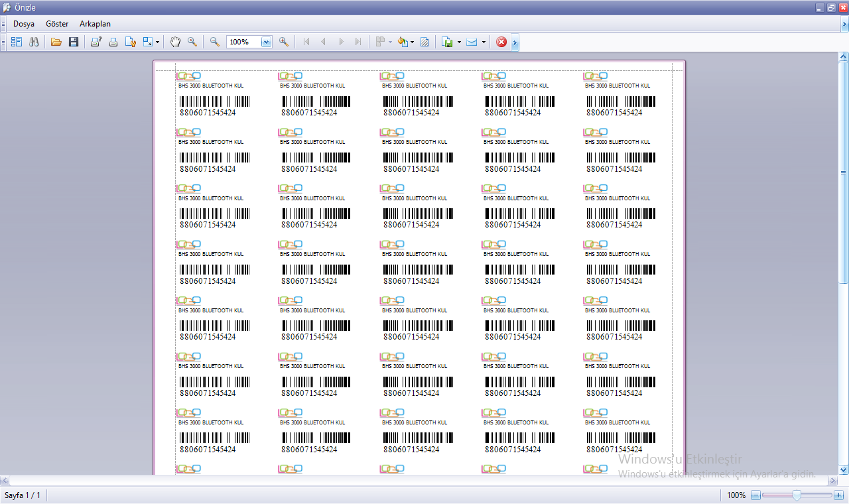Open Find with the binoculars icon
Screen dimensions: 849x504
click(34, 42)
